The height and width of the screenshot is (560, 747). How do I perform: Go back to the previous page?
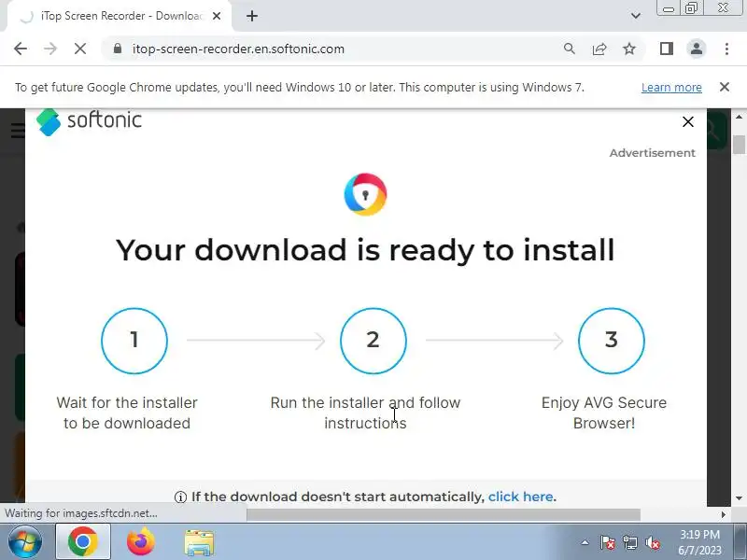[21, 49]
